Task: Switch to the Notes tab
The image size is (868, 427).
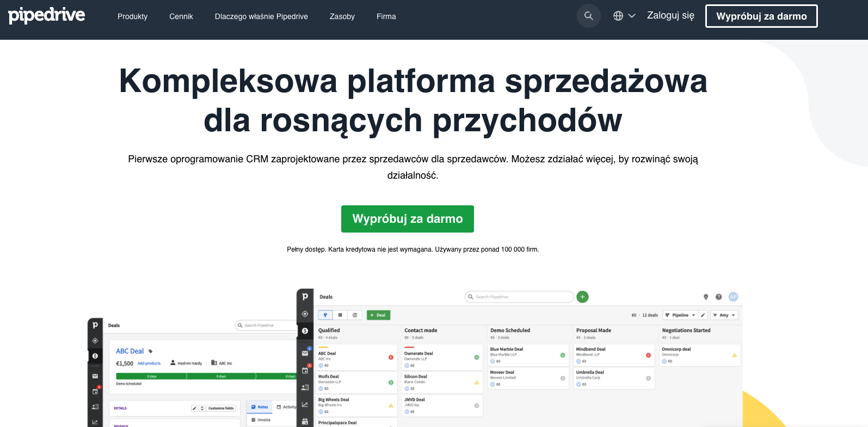Action: point(260,407)
